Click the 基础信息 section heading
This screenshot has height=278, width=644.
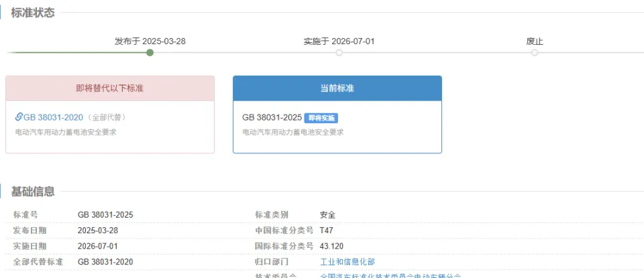point(32,191)
